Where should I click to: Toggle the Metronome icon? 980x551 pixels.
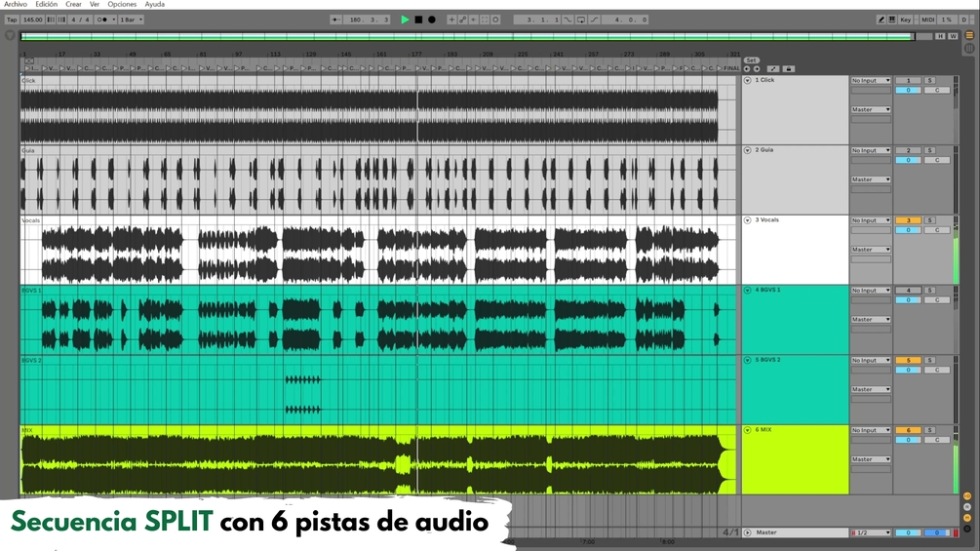tap(101, 20)
